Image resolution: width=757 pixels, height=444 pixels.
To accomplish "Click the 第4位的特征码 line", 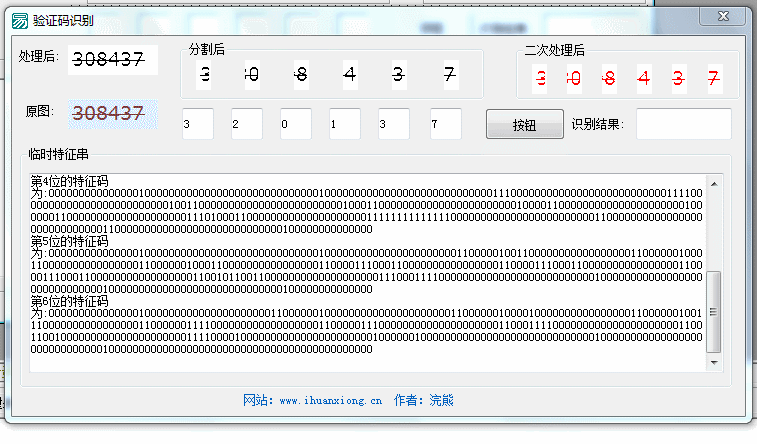I will tap(70, 181).
